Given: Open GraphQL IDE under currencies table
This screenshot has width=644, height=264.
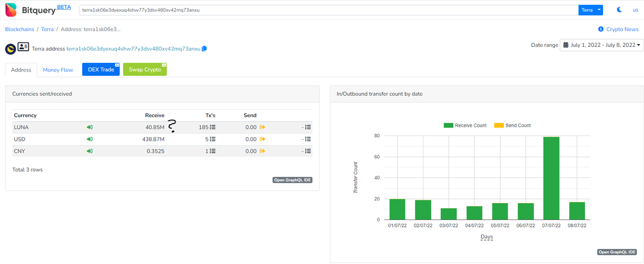Looking at the screenshot, I should pos(292,180).
